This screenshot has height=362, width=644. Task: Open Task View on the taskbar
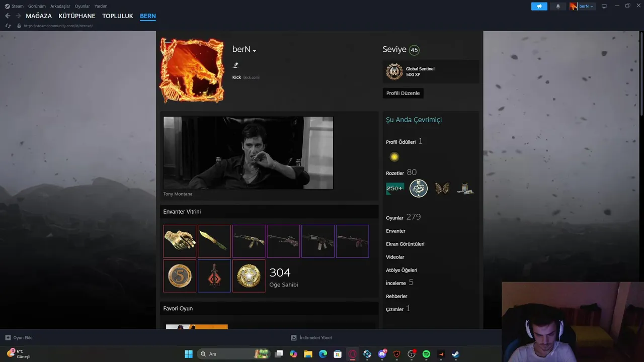pyautogui.click(x=279, y=354)
